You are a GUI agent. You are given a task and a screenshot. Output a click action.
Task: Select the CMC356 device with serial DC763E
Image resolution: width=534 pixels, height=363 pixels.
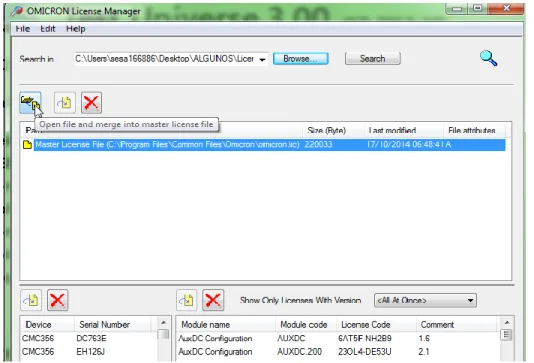pos(89,338)
